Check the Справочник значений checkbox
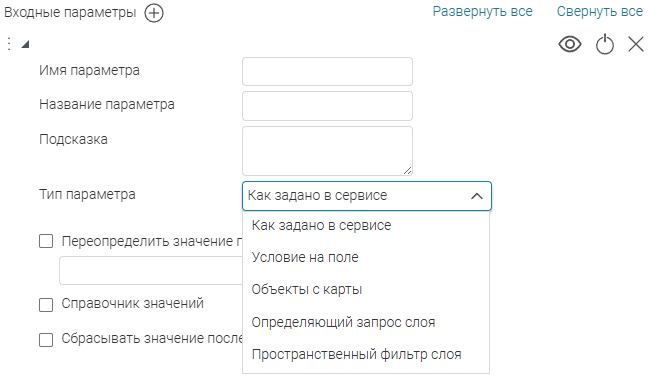Image resolution: width=649 pixels, height=377 pixels. pos(46,305)
